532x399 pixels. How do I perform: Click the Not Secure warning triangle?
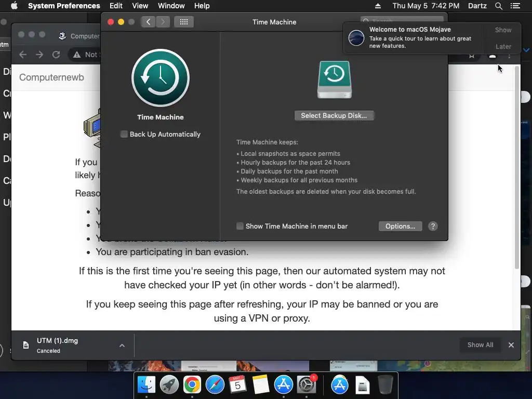click(x=77, y=55)
